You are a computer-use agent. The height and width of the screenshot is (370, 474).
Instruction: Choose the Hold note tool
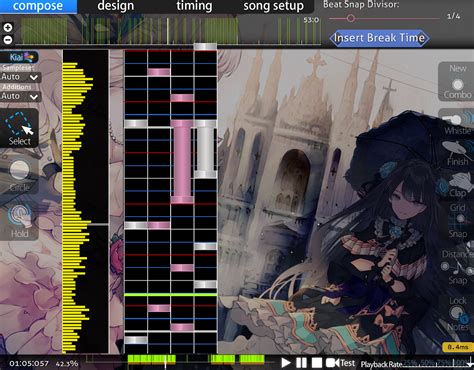[x=19, y=221]
